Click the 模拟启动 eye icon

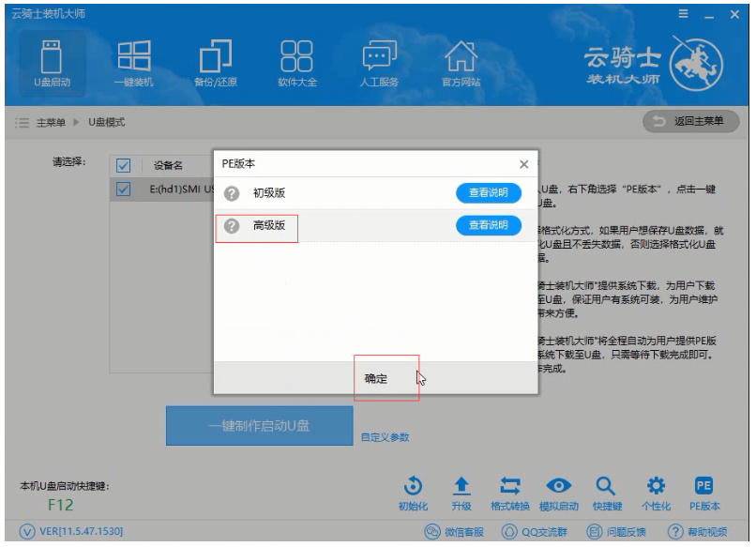560,489
